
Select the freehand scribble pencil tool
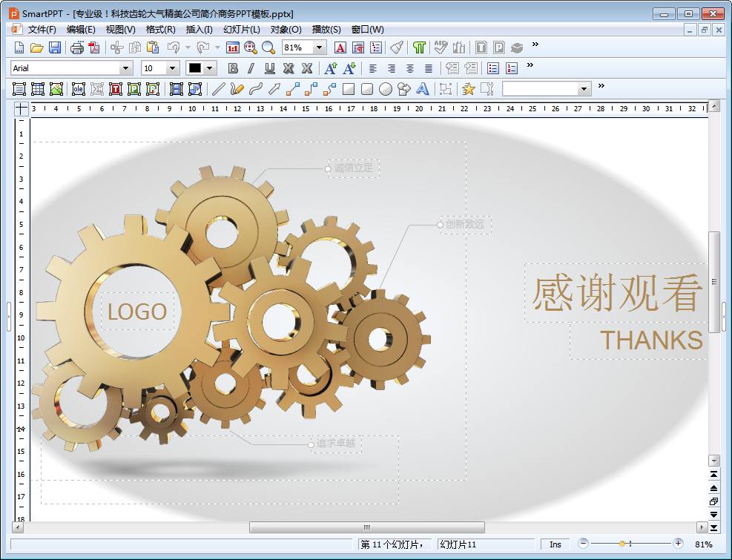click(x=237, y=89)
